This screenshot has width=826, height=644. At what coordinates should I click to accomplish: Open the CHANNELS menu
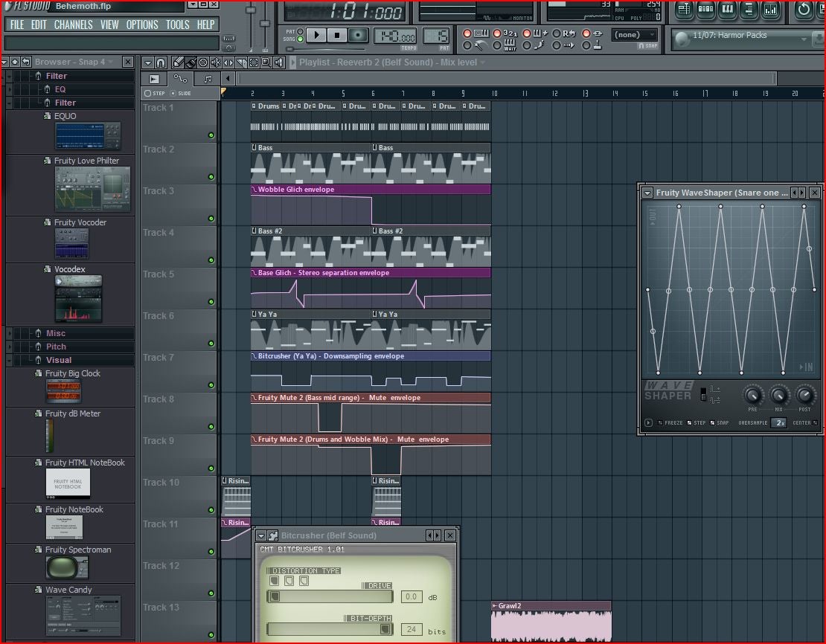click(73, 25)
